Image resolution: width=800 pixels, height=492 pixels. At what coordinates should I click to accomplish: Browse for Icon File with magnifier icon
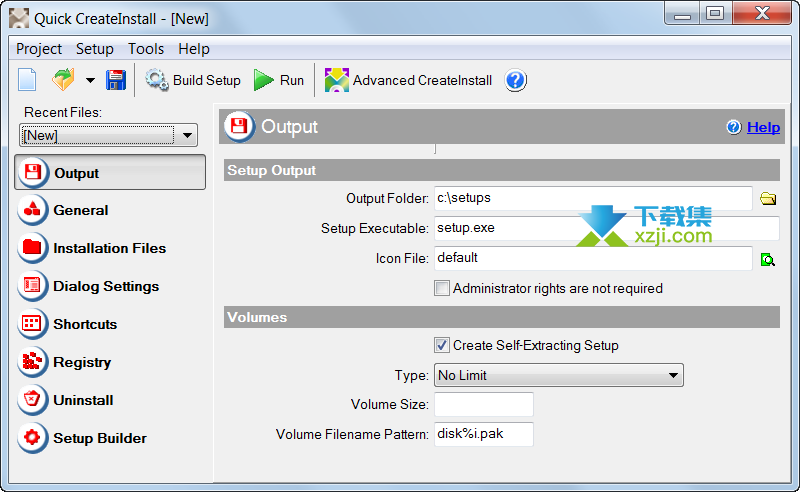pos(768,260)
